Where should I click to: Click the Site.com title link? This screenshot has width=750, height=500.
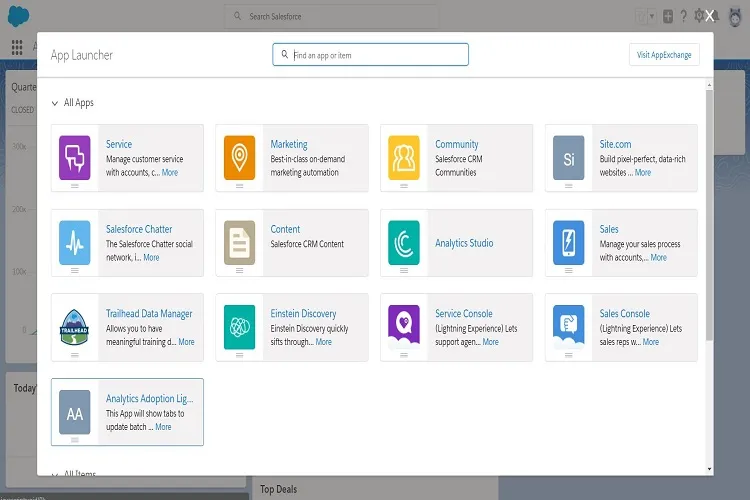click(x=615, y=144)
